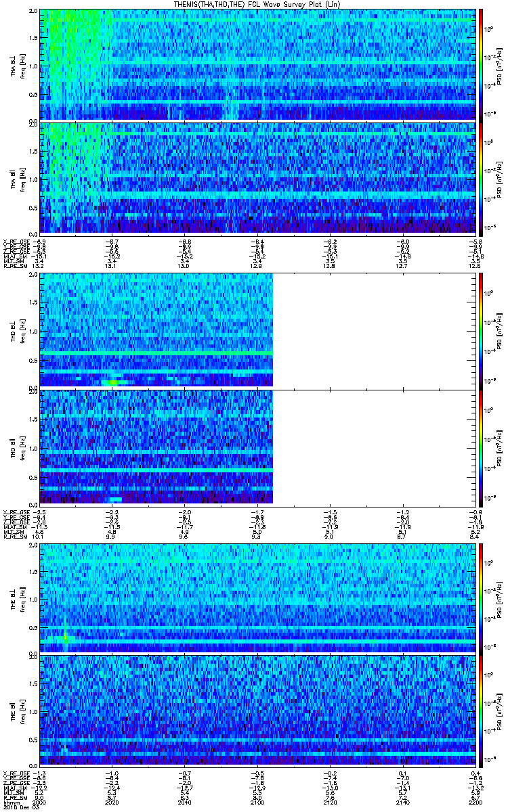Click the 'R_RE_SM' label under the THA panels

coord(14,267)
